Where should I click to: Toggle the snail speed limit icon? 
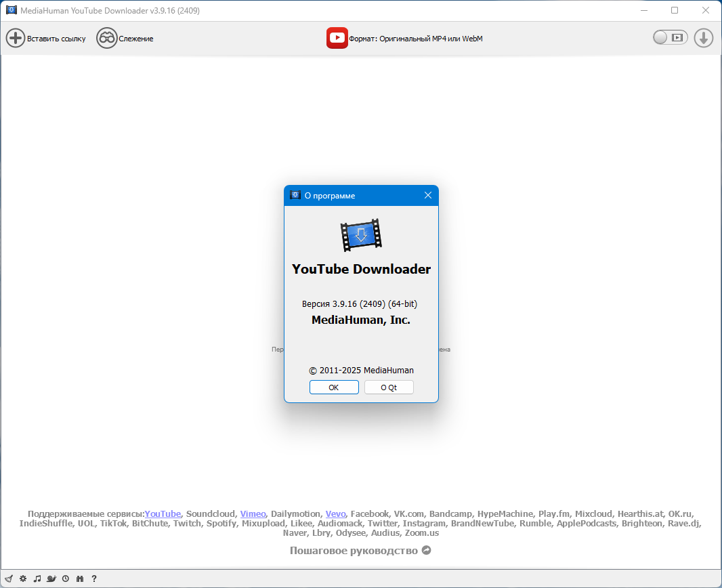click(51, 579)
